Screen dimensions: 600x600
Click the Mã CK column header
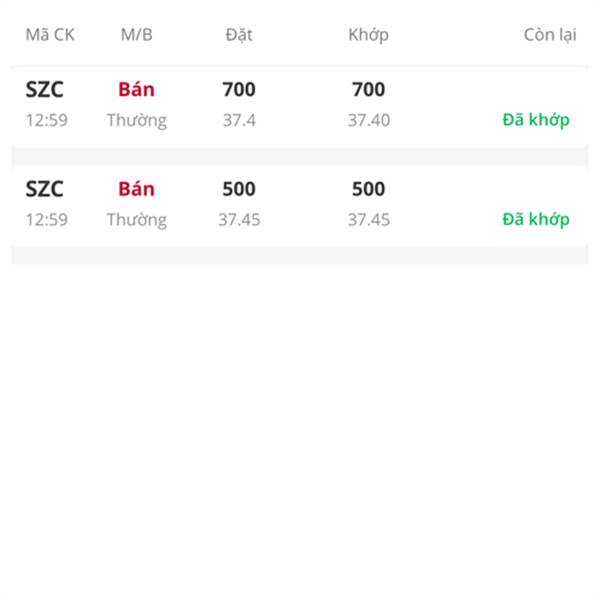(x=50, y=35)
